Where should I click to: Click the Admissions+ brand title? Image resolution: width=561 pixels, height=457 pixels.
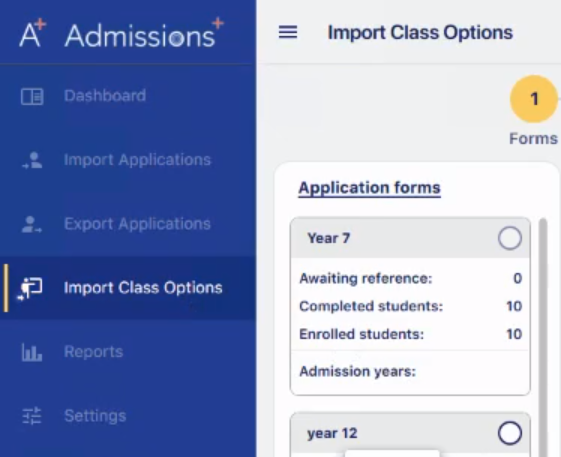tap(144, 34)
